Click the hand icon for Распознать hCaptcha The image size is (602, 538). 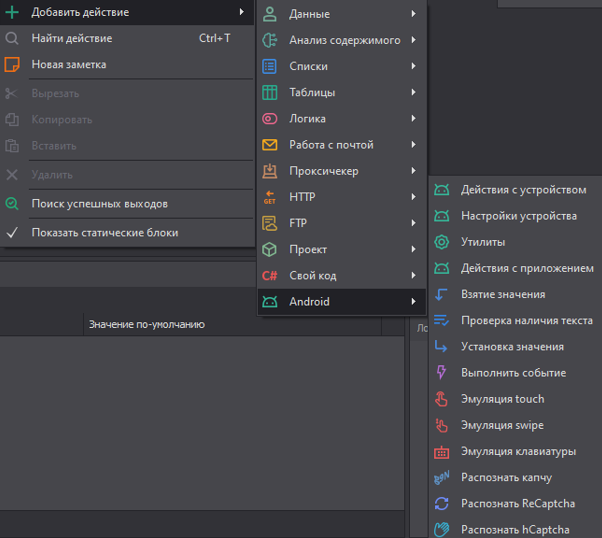(x=442, y=530)
